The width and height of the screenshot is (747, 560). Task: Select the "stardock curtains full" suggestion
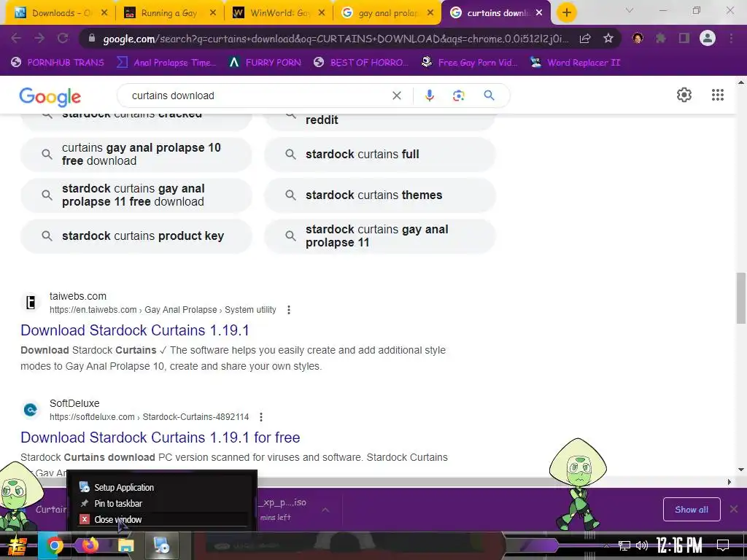click(x=379, y=155)
